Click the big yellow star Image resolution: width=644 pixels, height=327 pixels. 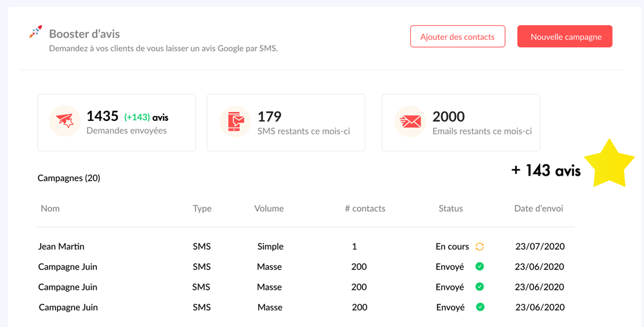pyautogui.click(x=609, y=164)
